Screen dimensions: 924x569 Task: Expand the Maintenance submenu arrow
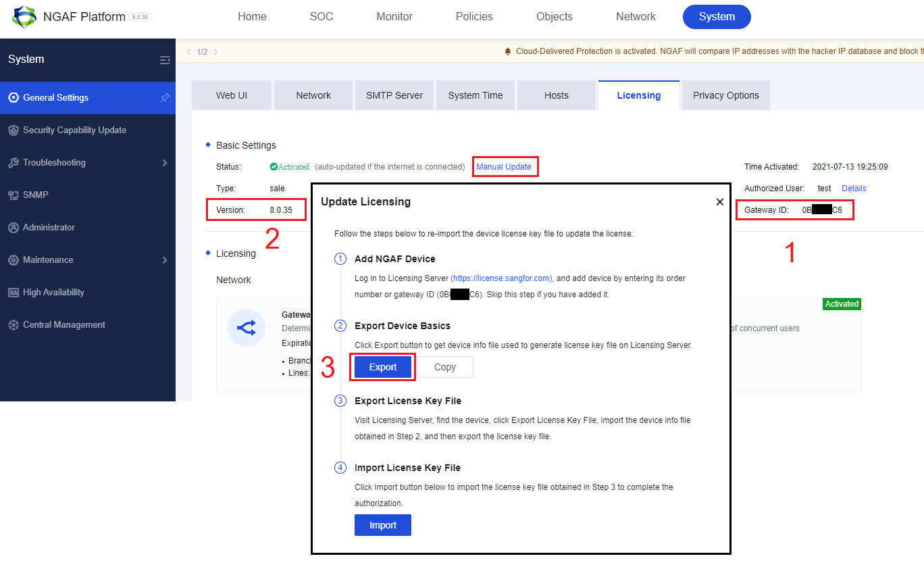[x=165, y=260]
